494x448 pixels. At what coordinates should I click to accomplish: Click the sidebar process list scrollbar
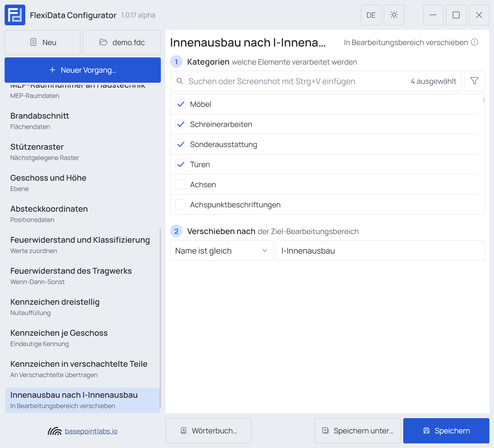[160, 318]
